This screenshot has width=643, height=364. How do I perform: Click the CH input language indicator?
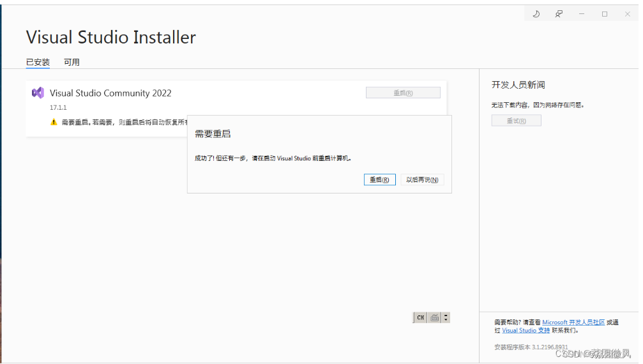[420, 317]
